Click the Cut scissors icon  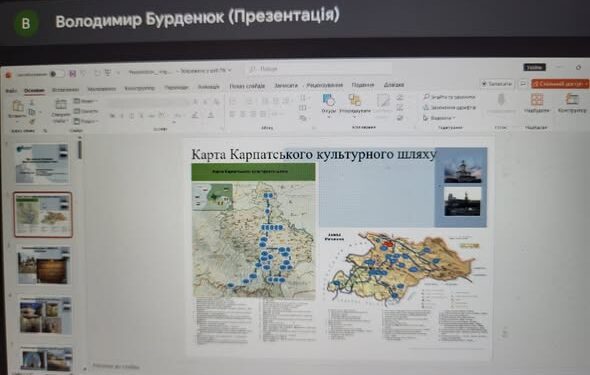pyautogui.click(x=32, y=103)
